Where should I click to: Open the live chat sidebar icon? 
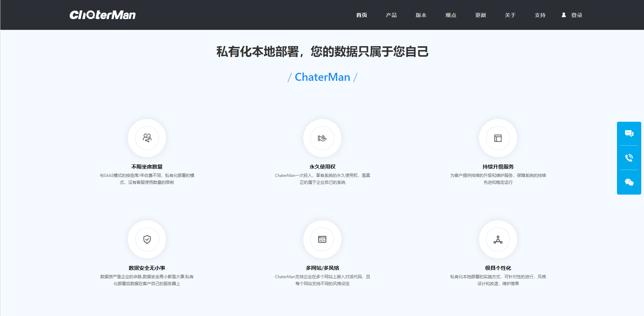(629, 134)
